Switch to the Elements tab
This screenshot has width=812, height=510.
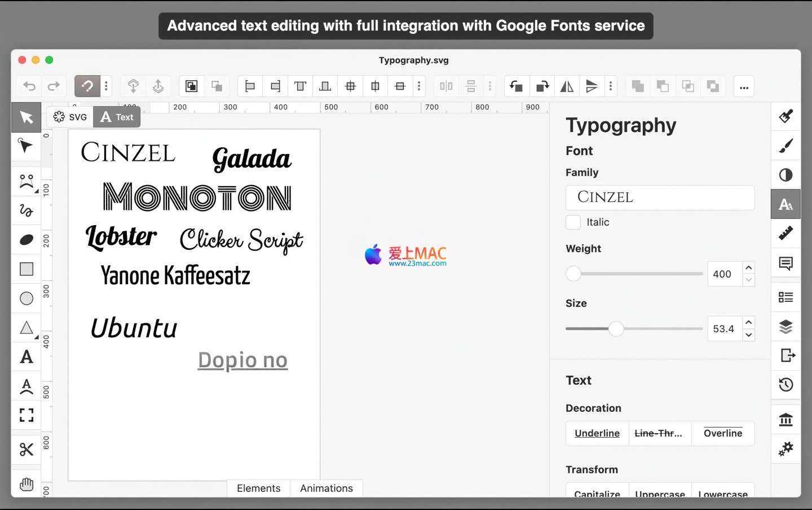click(258, 489)
